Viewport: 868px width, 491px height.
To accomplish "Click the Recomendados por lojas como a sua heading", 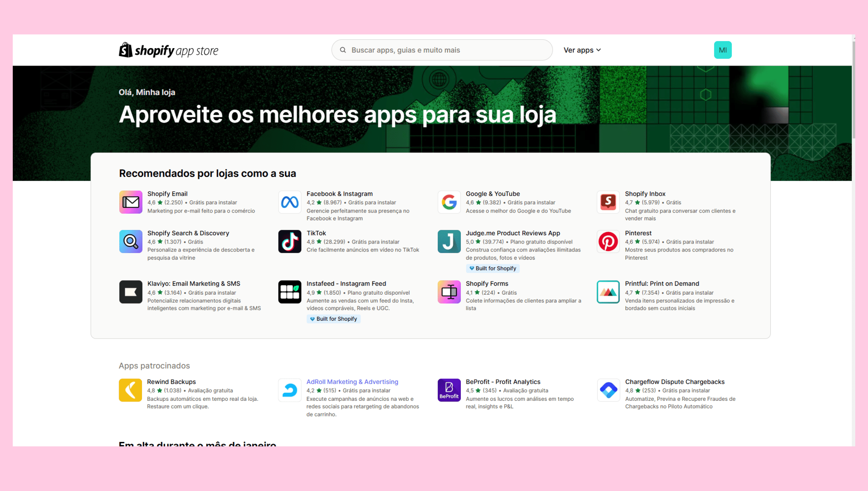I will (207, 173).
